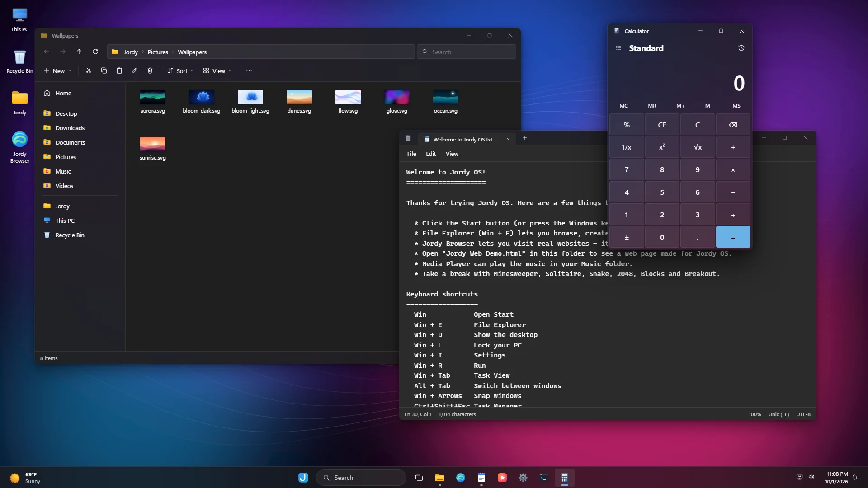Image resolution: width=868 pixels, height=488 pixels.
Task: Click the Copy icon in File Explorer toolbar
Action: click(104, 71)
